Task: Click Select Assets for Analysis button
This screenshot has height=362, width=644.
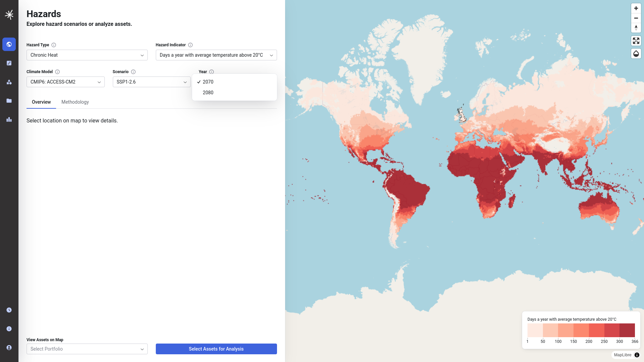Action: point(216,349)
